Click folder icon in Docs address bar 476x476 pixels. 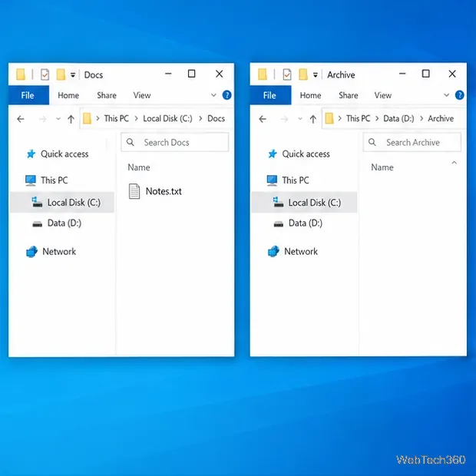(x=87, y=118)
